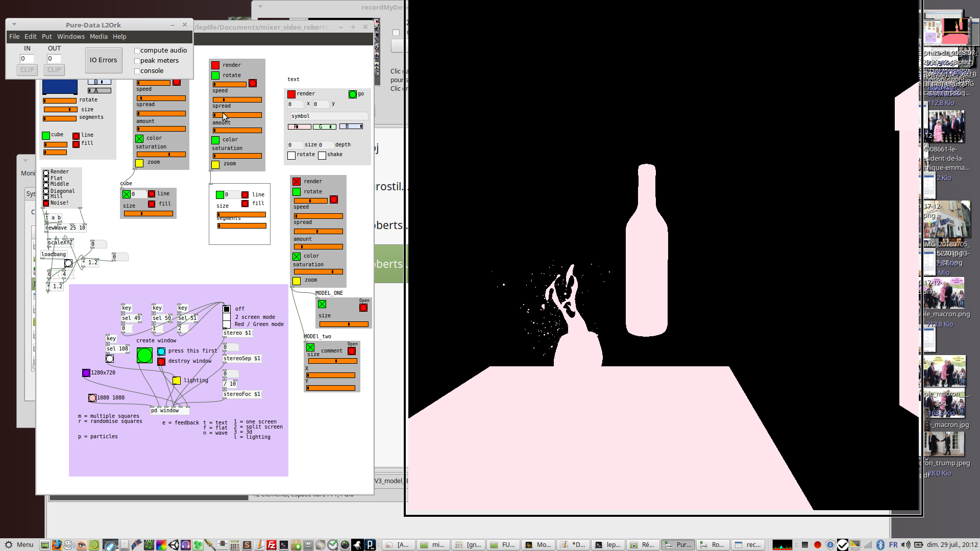The width and height of the screenshot is (980, 551).
Task: Click the volume icon in system tray
Action: click(x=905, y=545)
